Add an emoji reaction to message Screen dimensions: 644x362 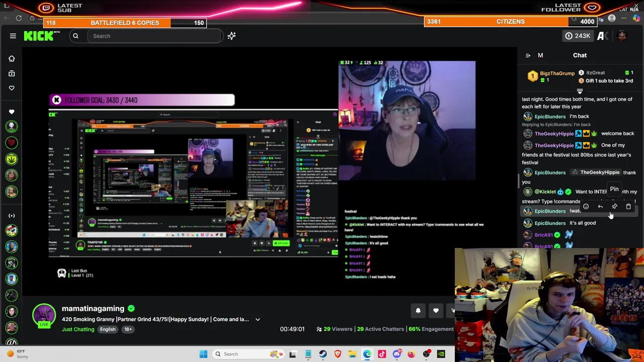[x=586, y=207]
